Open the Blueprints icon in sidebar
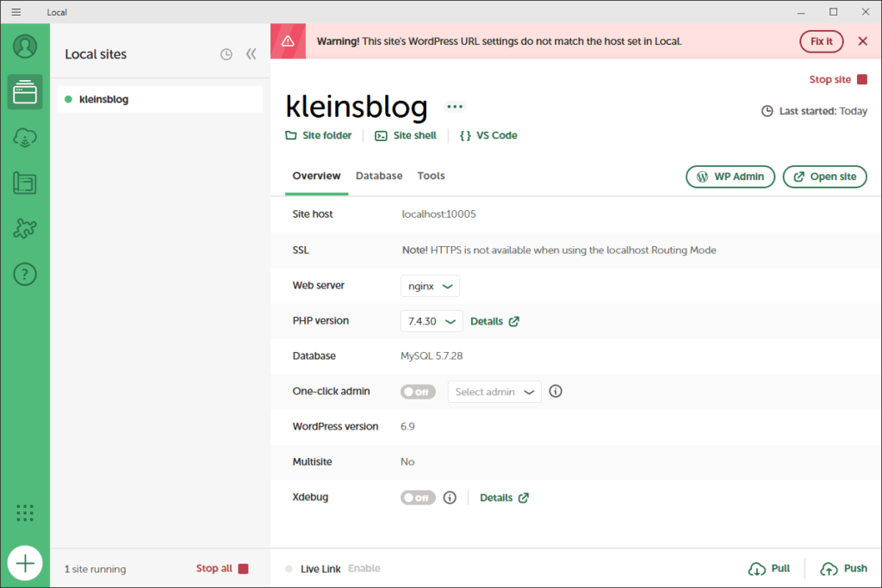The image size is (882, 588). pos(25,183)
